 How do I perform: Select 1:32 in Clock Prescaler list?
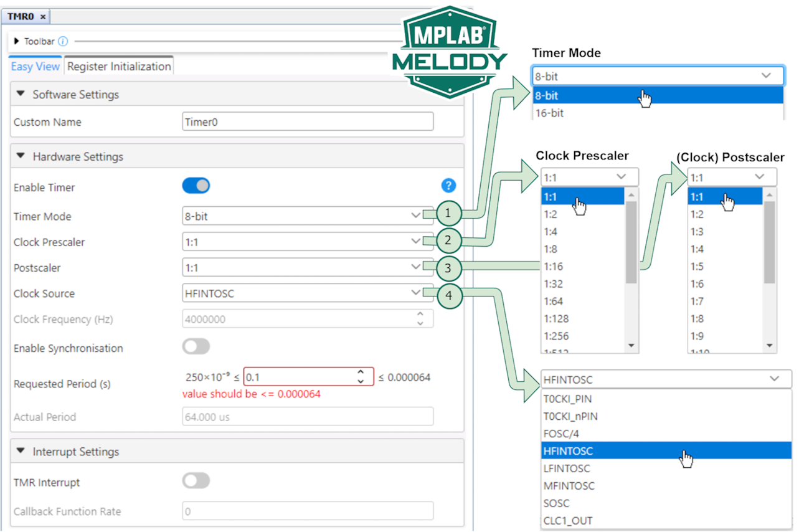click(x=582, y=284)
